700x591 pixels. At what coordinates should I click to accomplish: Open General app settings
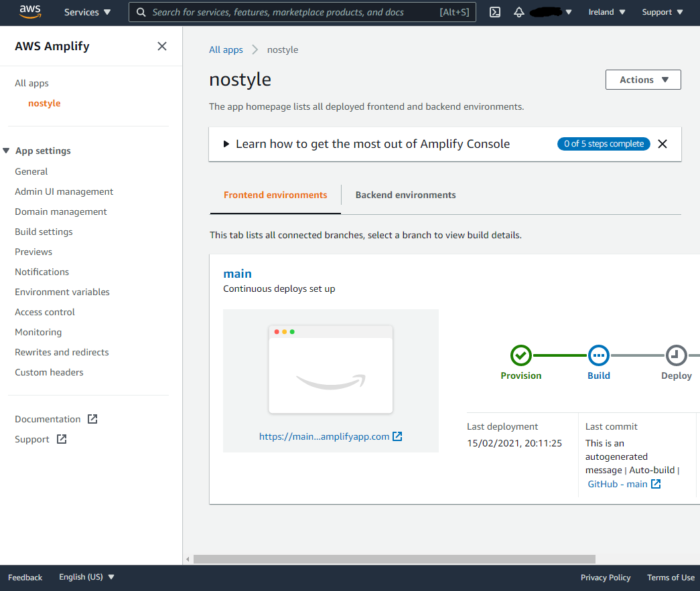click(31, 172)
